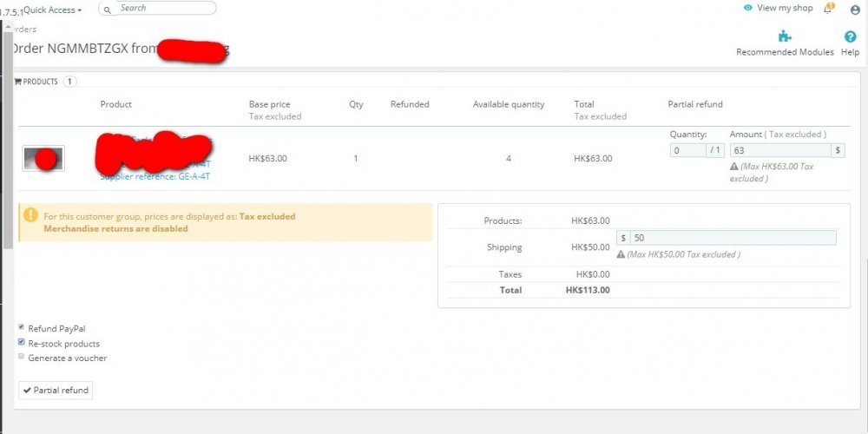
Task: Click the Orders breadcrumb link
Action: pos(23,30)
